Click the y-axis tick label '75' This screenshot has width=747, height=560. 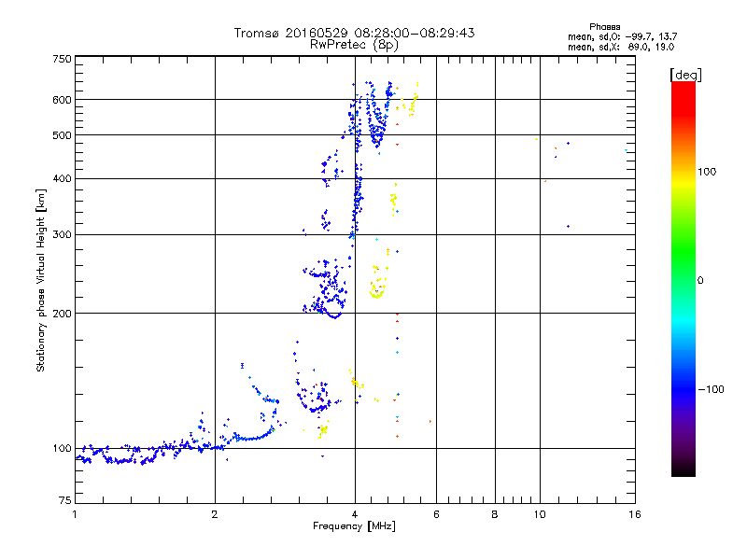tap(65, 500)
